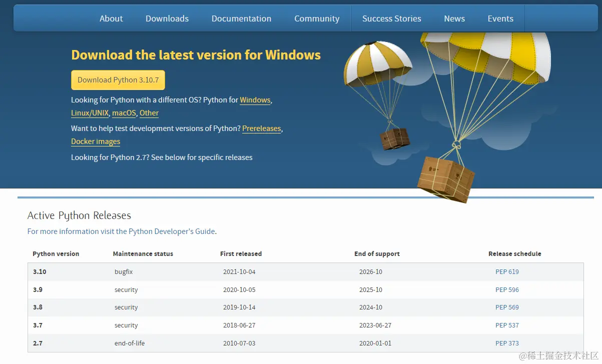This screenshot has height=364, width=602.
Task: Click the bugfix status cell
Action: [124, 272]
